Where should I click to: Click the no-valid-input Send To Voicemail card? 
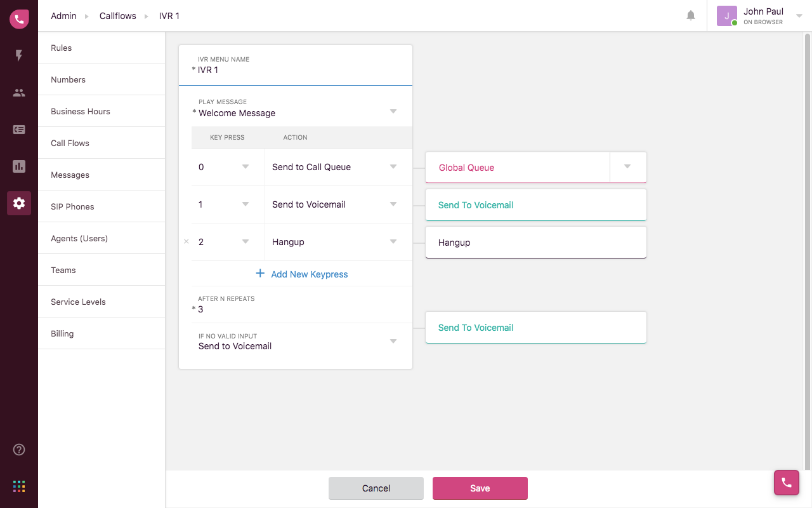click(536, 327)
